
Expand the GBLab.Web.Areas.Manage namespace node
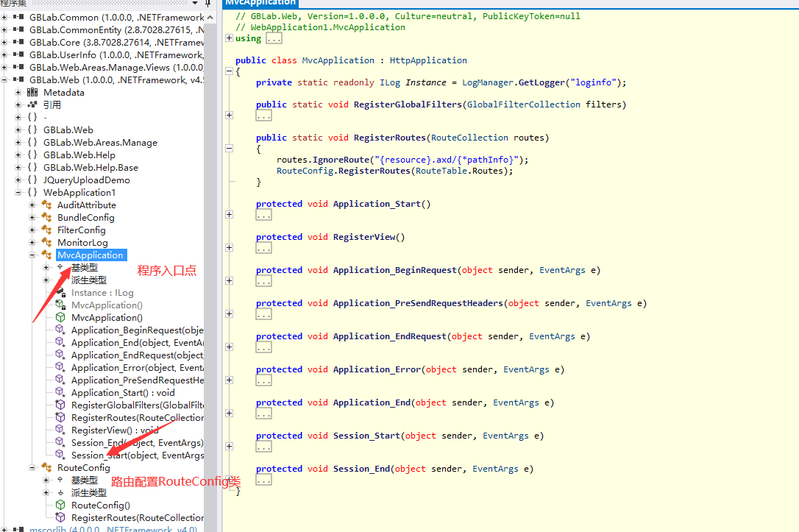18,143
